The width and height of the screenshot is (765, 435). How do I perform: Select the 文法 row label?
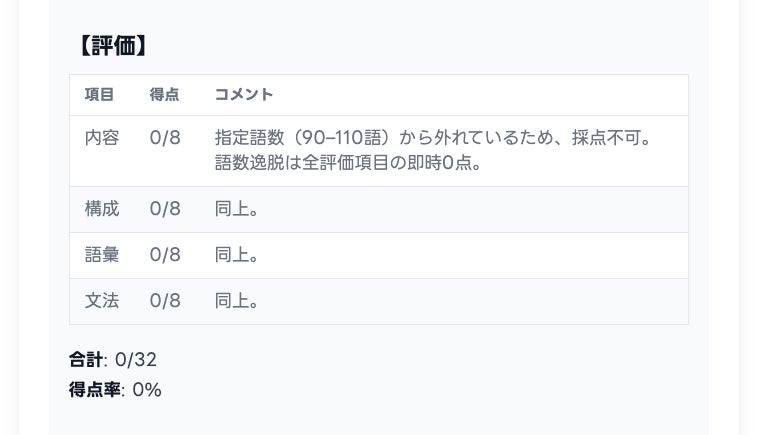101,301
